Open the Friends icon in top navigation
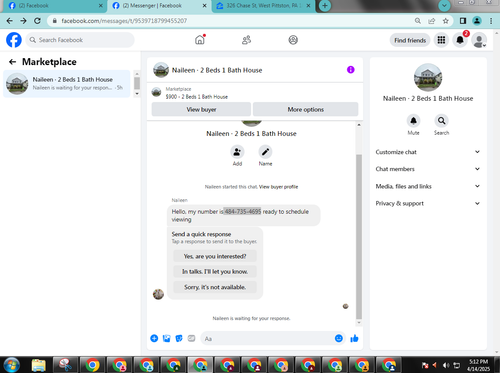Viewport: 500px width, 373px height. [246, 40]
